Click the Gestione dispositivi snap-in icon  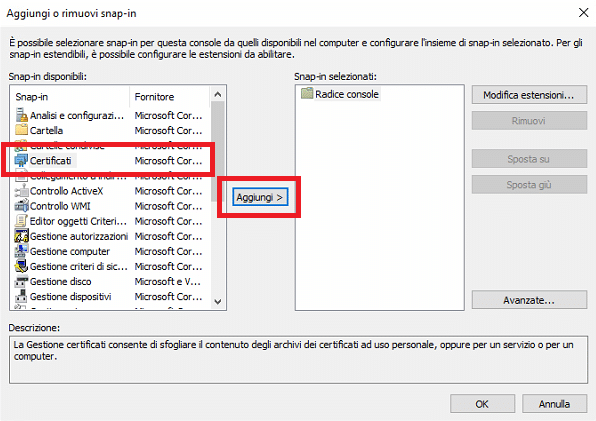coord(21,296)
